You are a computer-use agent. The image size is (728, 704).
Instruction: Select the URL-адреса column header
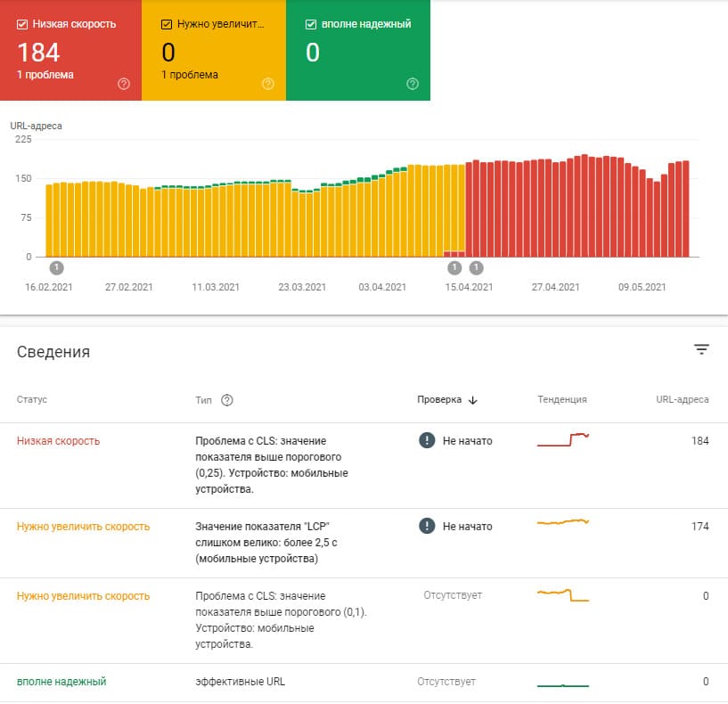point(682,400)
